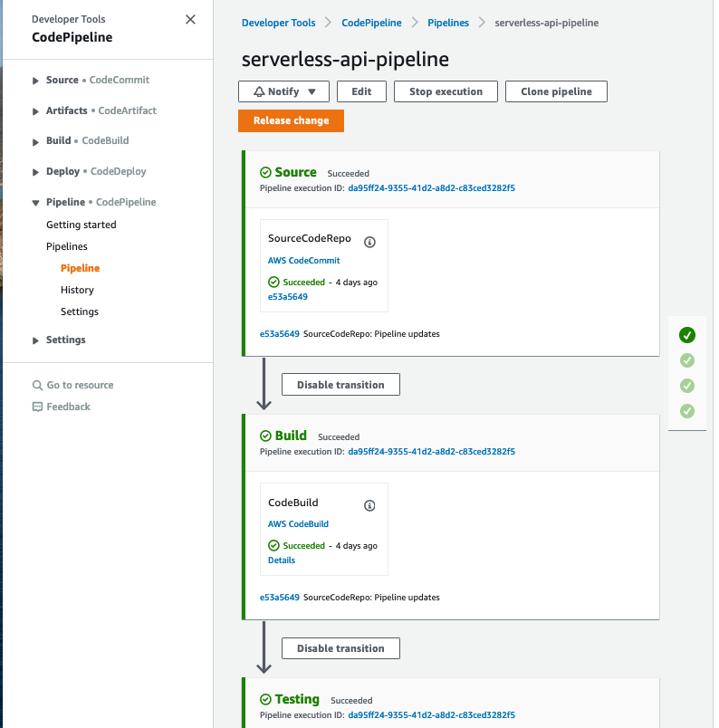Viewport: 719px width, 728px height.
Task: Open the History page in sidebar
Action: click(77, 290)
